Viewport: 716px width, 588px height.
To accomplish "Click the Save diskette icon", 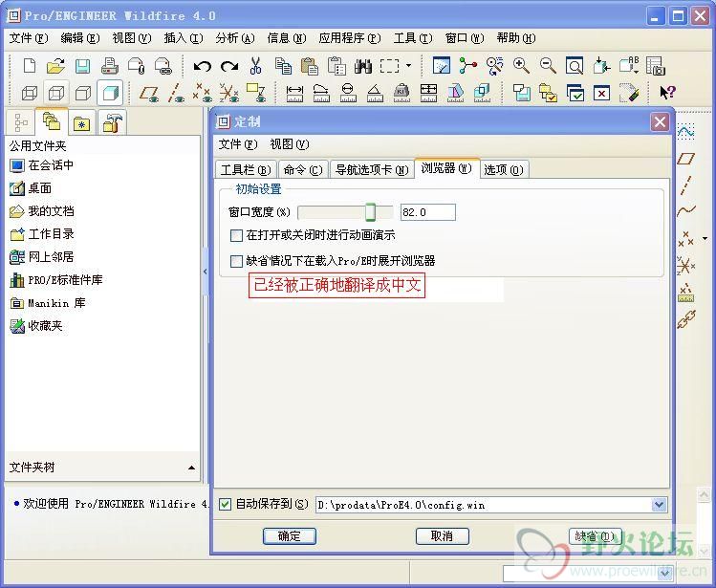I will coord(82,66).
